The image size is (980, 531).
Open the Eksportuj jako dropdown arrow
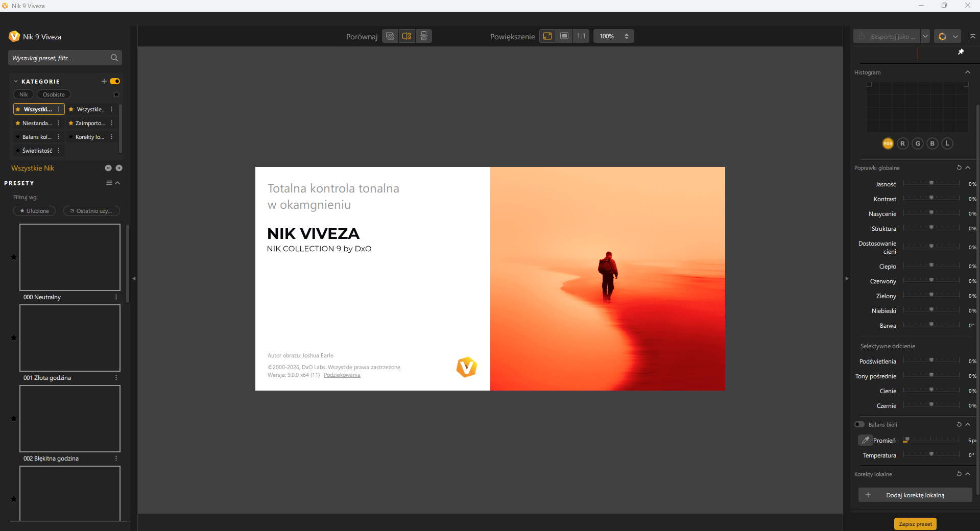[925, 36]
